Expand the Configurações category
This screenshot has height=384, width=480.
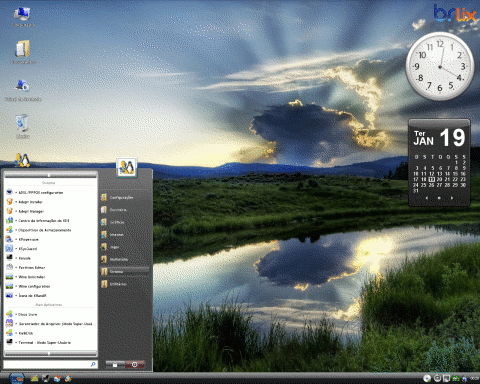(x=125, y=197)
